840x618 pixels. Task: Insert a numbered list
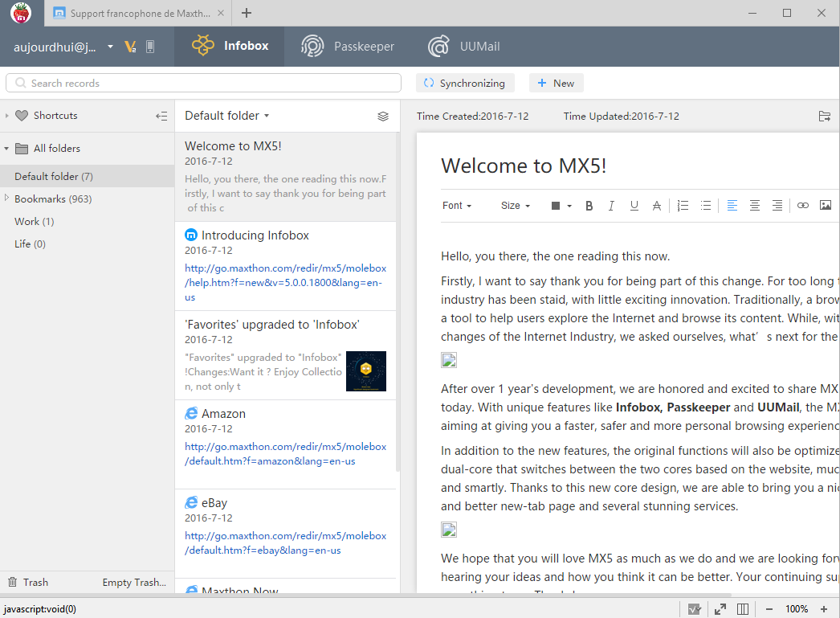(x=683, y=206)
